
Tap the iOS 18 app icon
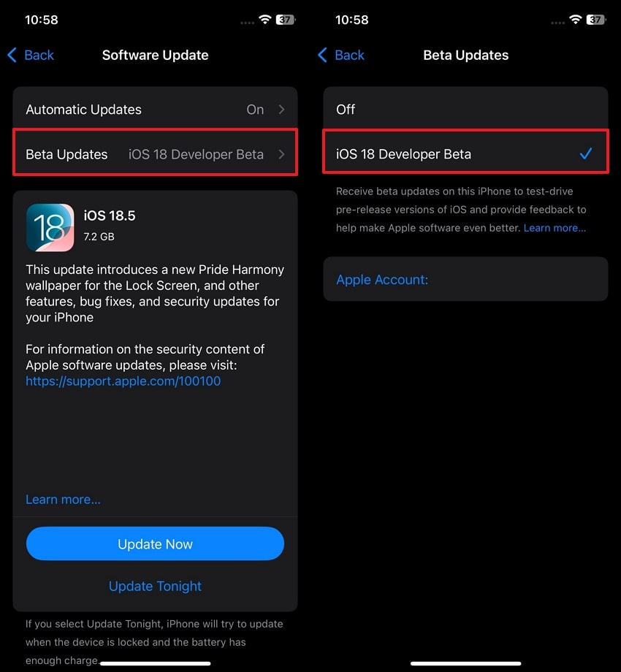point(50,227)
